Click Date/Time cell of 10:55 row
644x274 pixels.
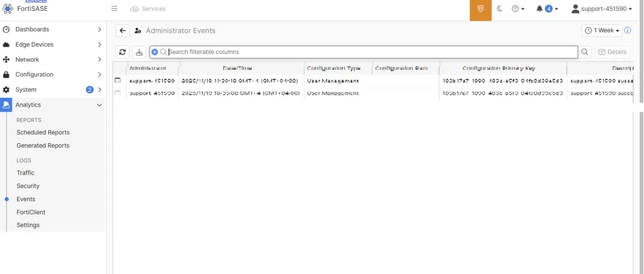(x=240, y=94)
